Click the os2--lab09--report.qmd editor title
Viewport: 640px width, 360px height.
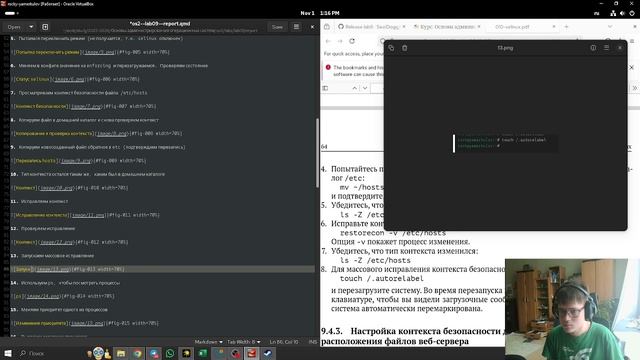click(160, 24)
